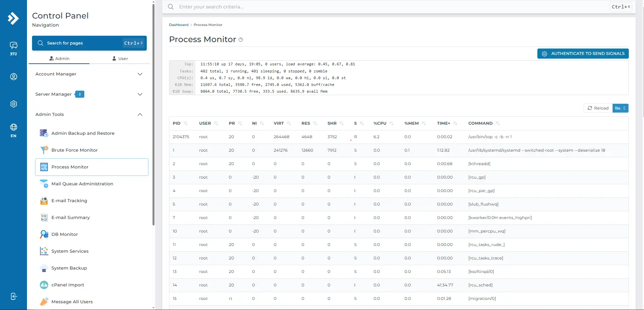Click the Brute Force Monitor icon
644x310 pixels.
pos(44,150)
